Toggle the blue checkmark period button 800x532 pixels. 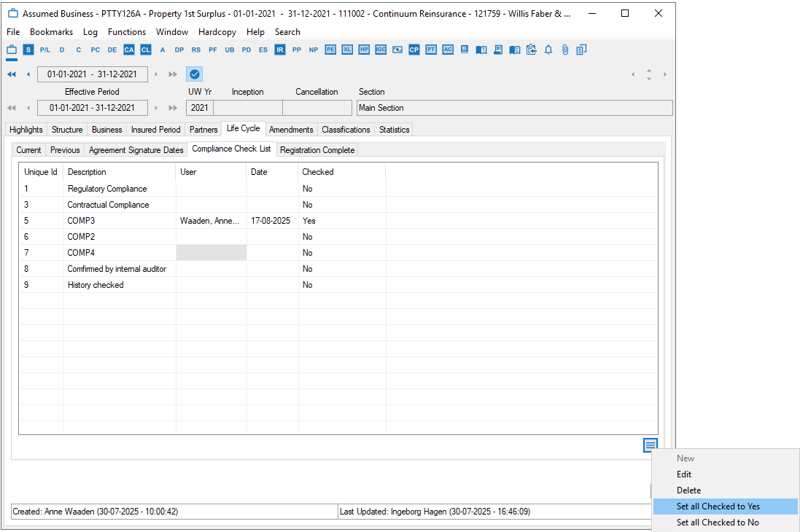pos(195,74)
